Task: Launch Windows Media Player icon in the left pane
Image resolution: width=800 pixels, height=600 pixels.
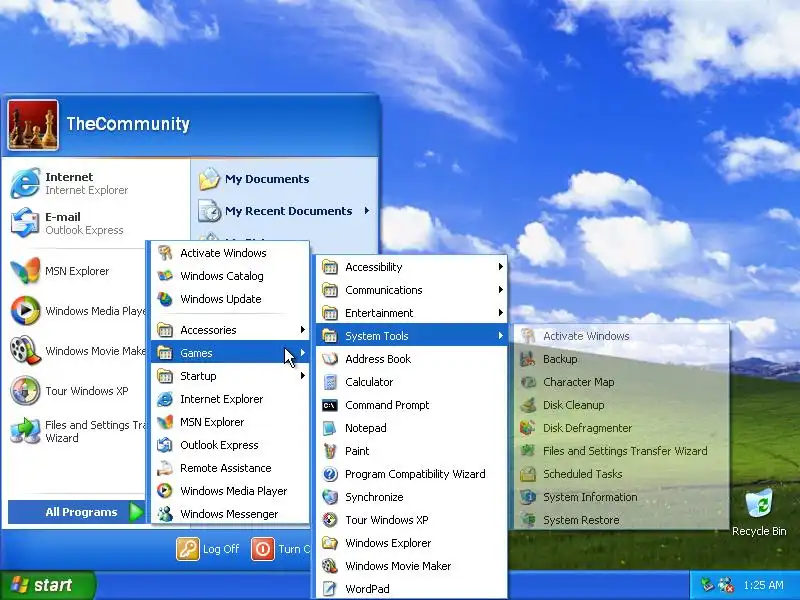Action: point(25,311)
